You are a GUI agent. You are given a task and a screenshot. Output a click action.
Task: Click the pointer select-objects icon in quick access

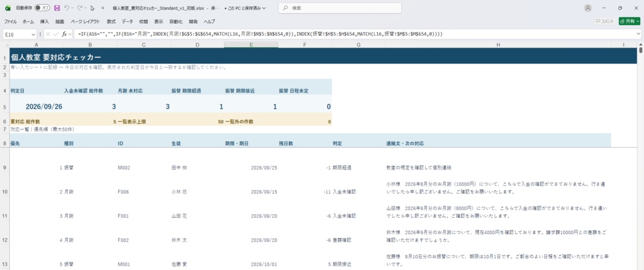pyautogui.click(x=92, y=8)
